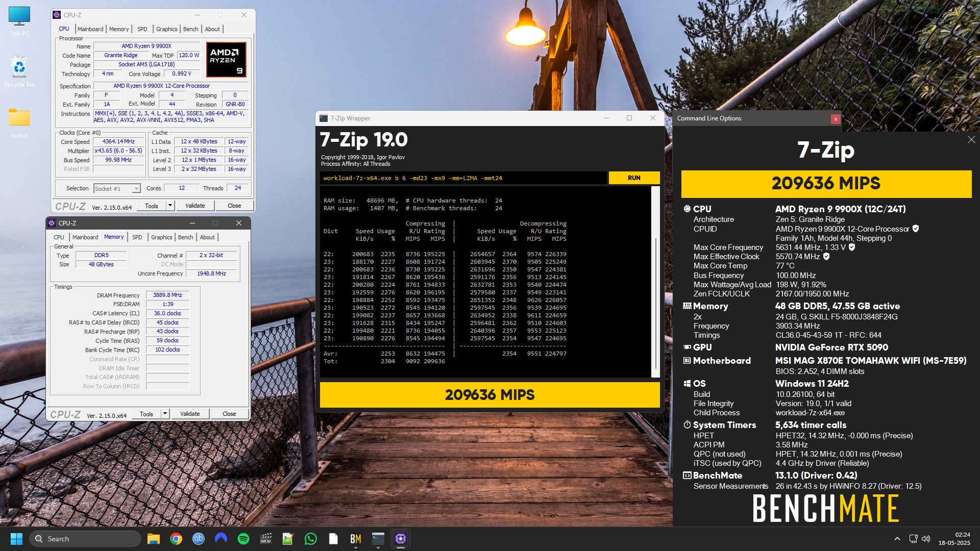Image resolution: width=980 pixels, height=551 pixels.
Task: Open WhatsApp from the taskbar
Action: point(311,539)
